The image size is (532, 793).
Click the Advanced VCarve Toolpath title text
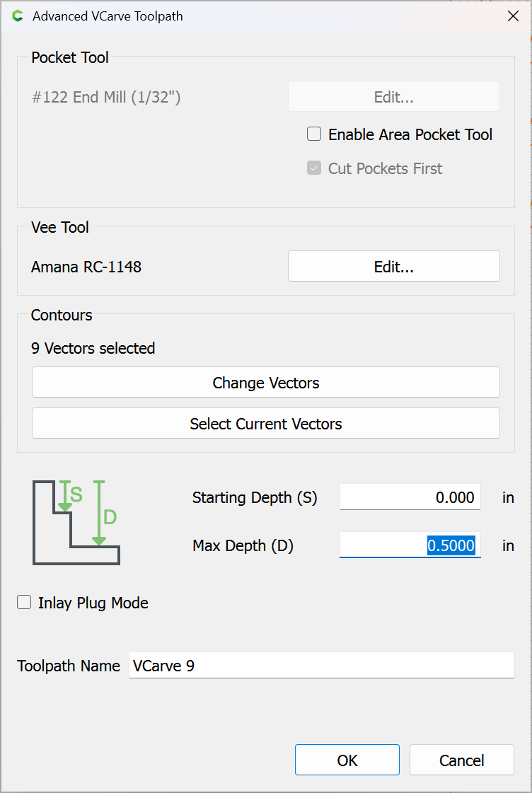click(x=108, y=16)
